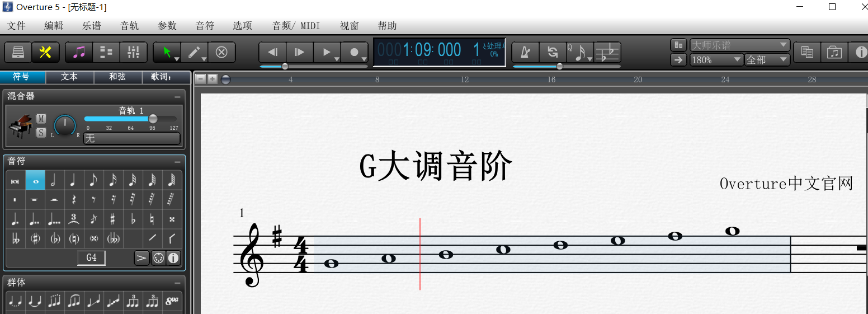
Task: Switch to the 文本 tab
Action: click(x=69, y=77)
